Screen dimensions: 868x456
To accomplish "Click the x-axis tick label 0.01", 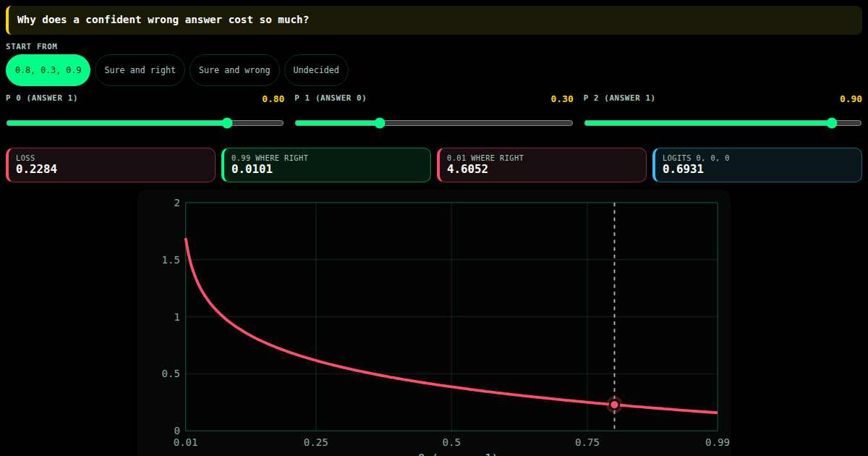I will click(186, 442).
